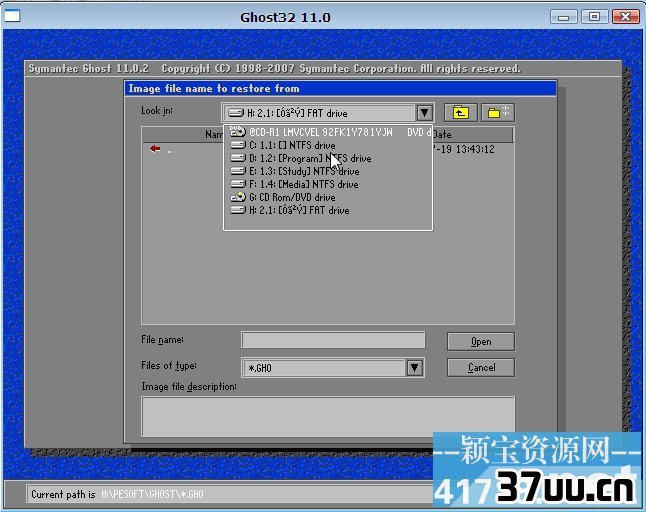Select C: 1.1 NTFS drive
The width and height of the screenshot is (646, 512).
[328, 145]
